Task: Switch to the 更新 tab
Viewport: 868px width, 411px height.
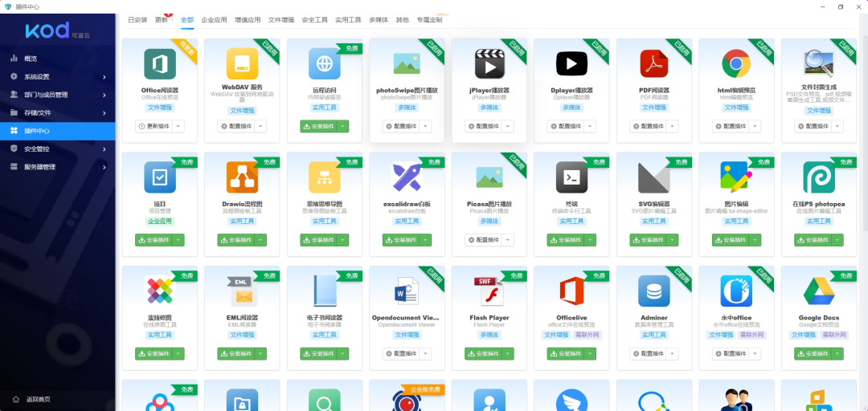Action: 161,20
